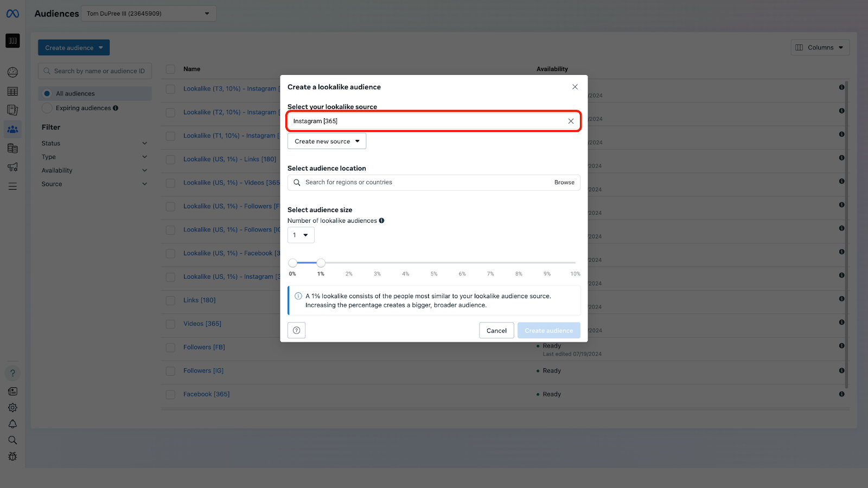Screen dimensions: 868x488
Task: Click the search magnifier in sidebar
Action: coord(12,440)
